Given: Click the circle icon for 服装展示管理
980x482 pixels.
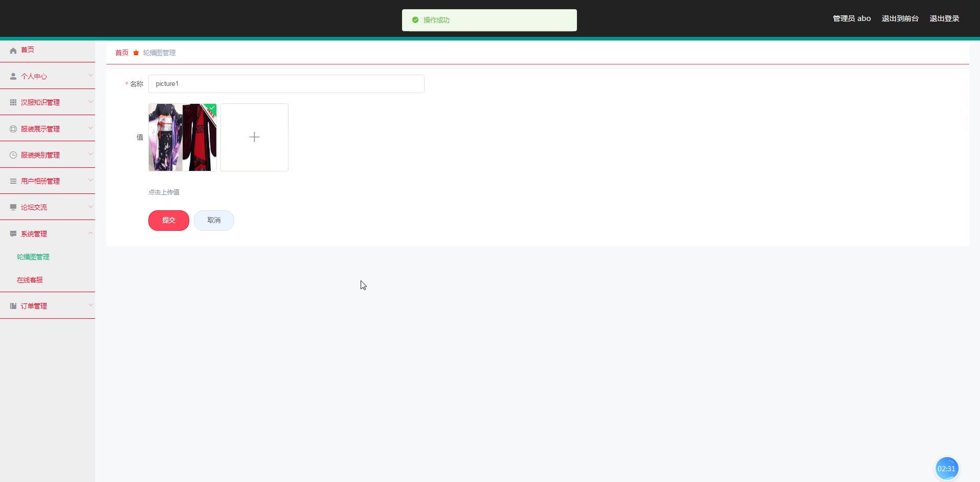Looking at the screenshot, I should click(x=13, y=129).
